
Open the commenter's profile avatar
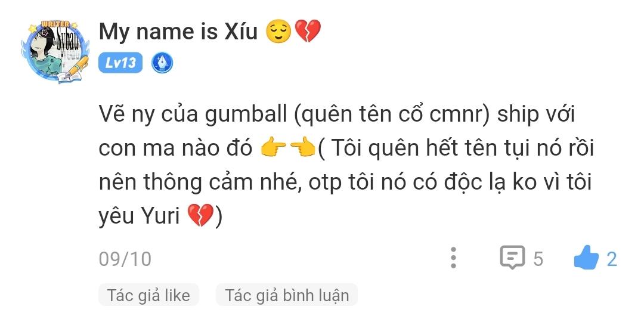coord(55,51)
